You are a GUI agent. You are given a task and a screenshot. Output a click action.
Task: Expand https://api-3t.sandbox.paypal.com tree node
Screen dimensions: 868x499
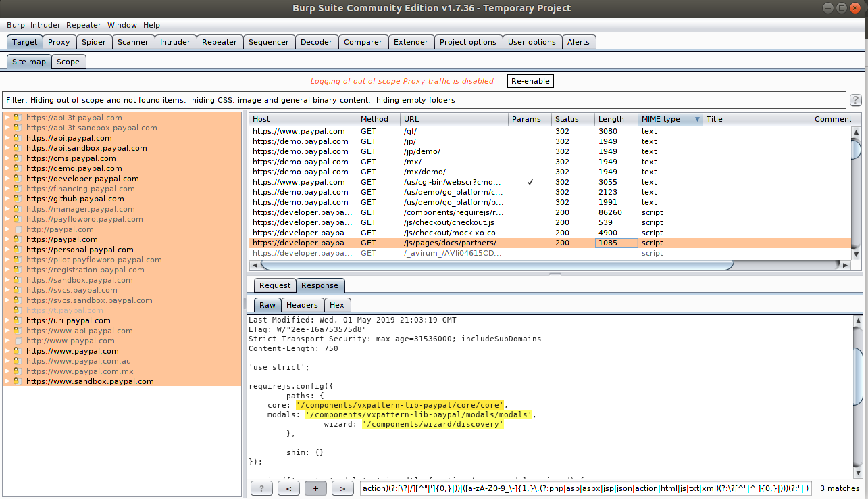click(7, 128)
